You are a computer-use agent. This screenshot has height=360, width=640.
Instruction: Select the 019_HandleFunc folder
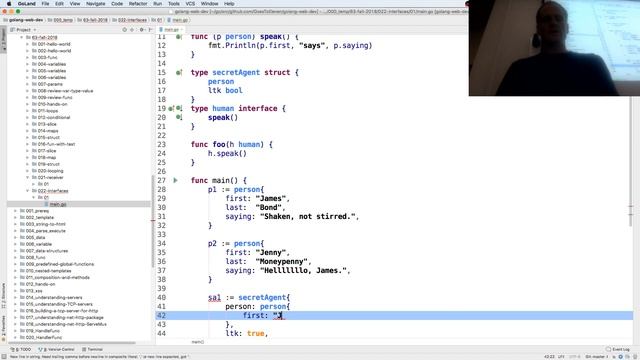point(42,331)
